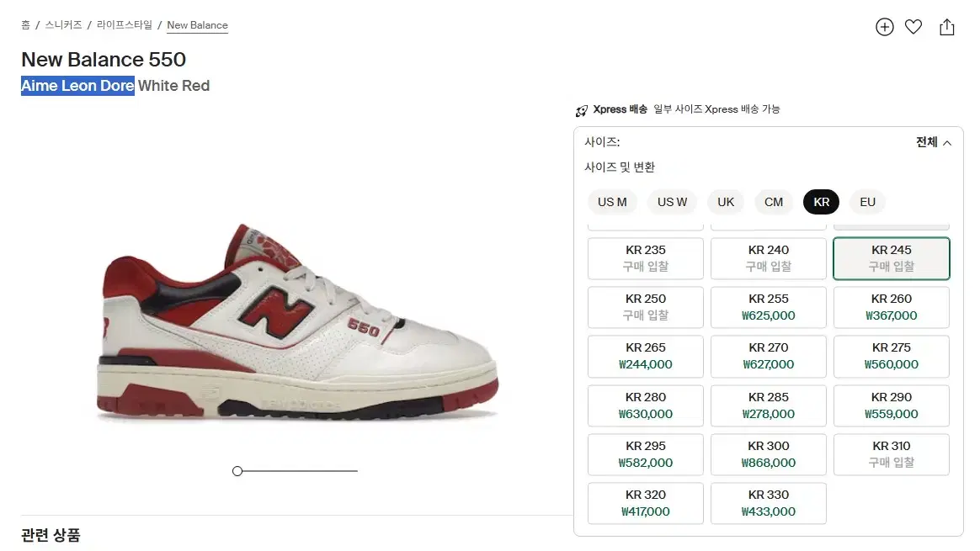Switch size unit to UK

(726, 202)
